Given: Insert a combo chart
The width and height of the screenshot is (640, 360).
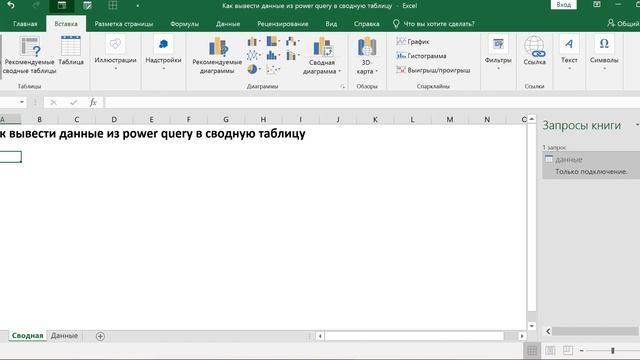Looking at the screenshot, I should tap(292, 56).
